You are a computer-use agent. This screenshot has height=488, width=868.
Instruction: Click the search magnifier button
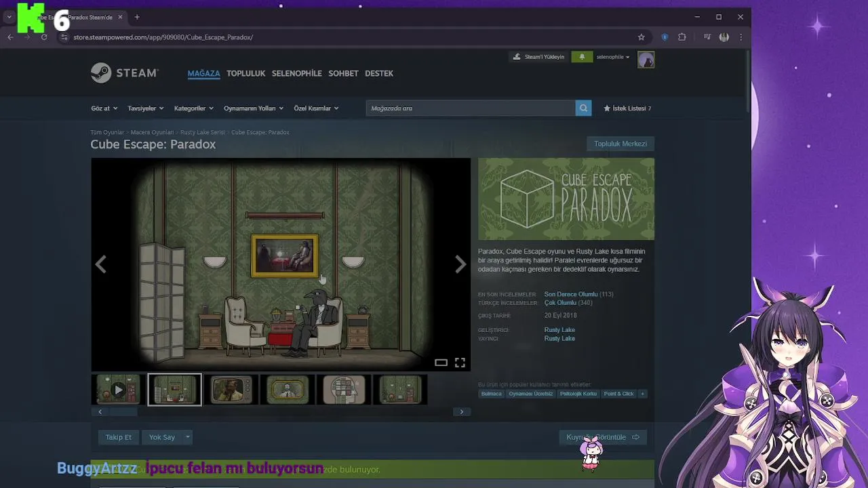tap(583, 108)
